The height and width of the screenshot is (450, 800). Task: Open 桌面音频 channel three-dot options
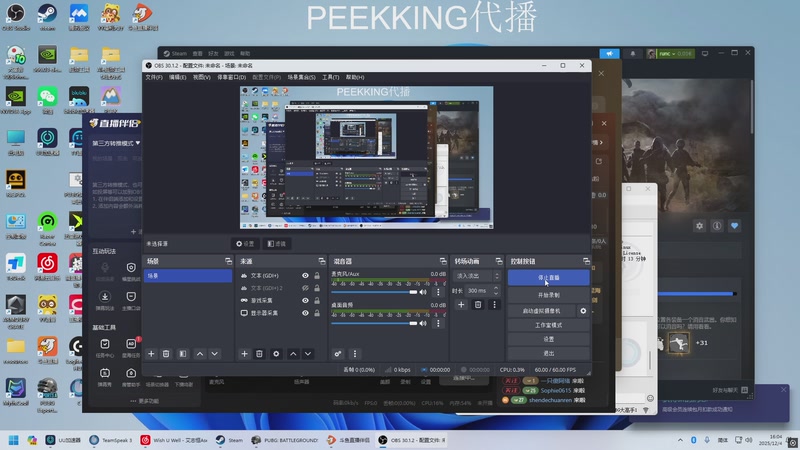[x=438, y=323]
